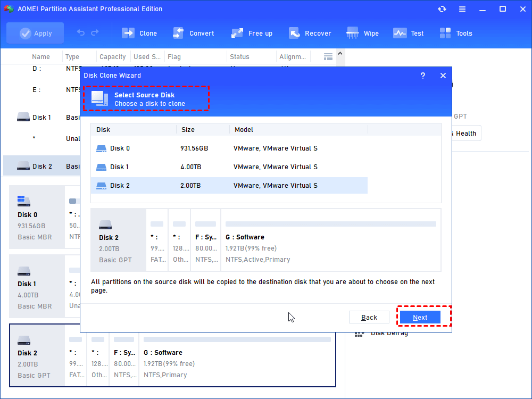
Task: Click Disk 2 icon in wizard preview
Action: [x=105, y=225]
